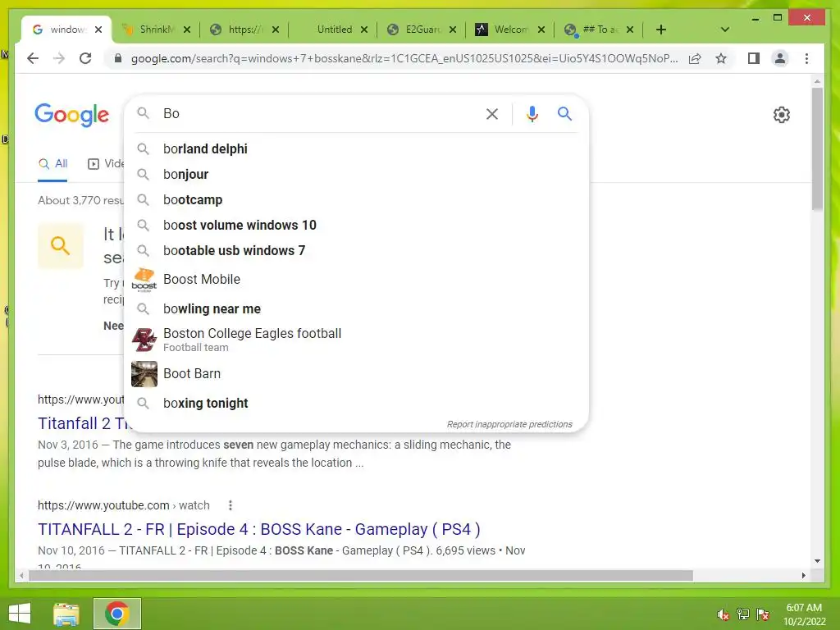Click the browser back arrow

point(33,58)
